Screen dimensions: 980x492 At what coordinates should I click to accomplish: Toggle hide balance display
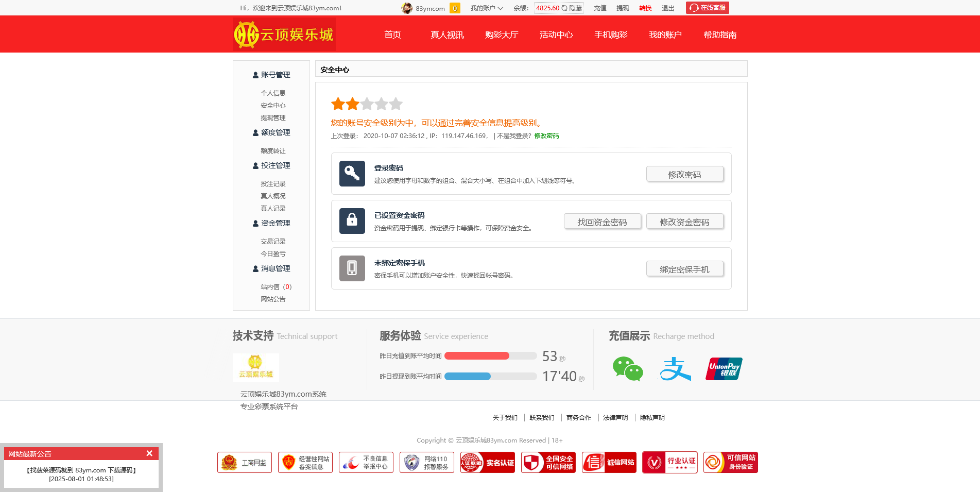(572, 8)
